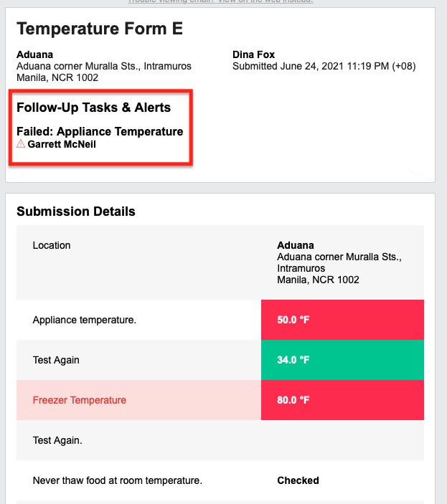
Task: Click the first Test Again row label
Action: (x=56, y=360)
